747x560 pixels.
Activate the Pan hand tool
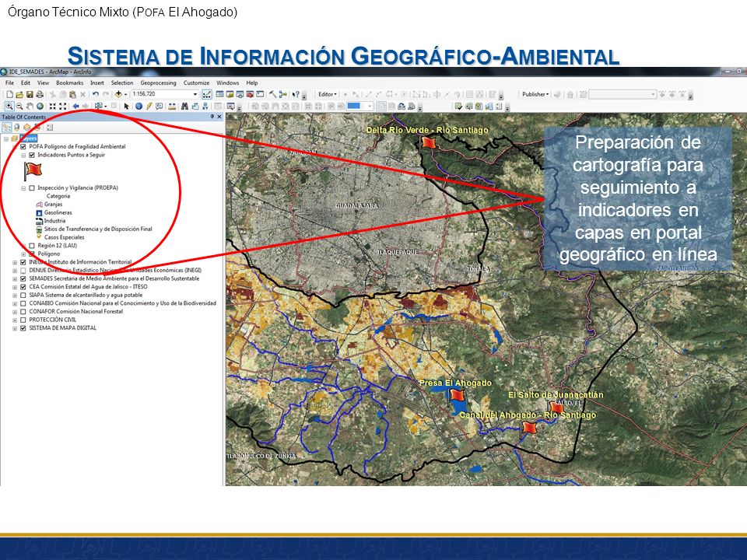[x=30, y=107]
